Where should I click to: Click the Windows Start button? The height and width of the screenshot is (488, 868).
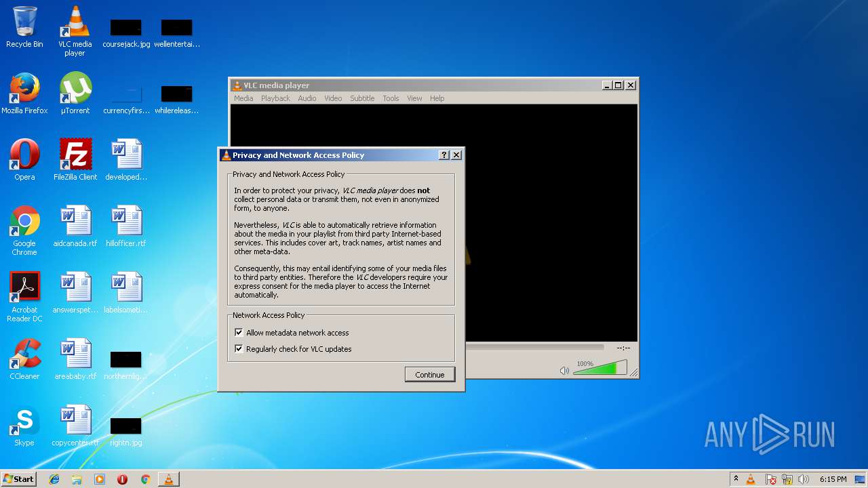tap(18, 479)
